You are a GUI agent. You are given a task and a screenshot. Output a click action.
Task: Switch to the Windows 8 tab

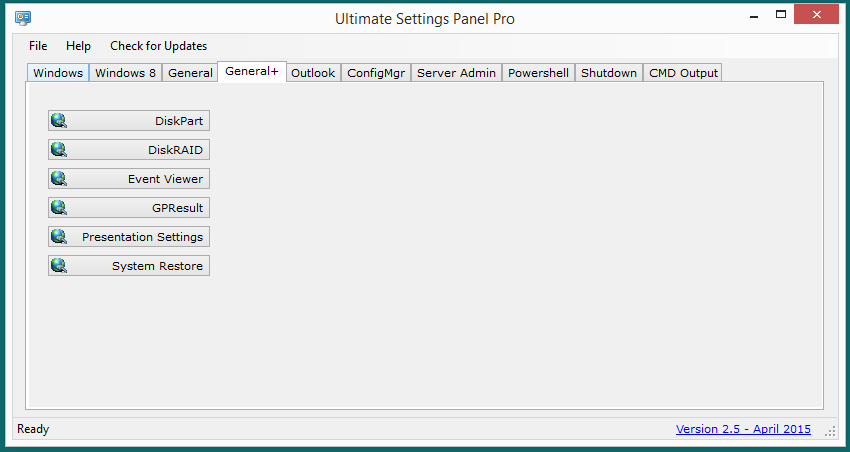[x=125, y=73]
